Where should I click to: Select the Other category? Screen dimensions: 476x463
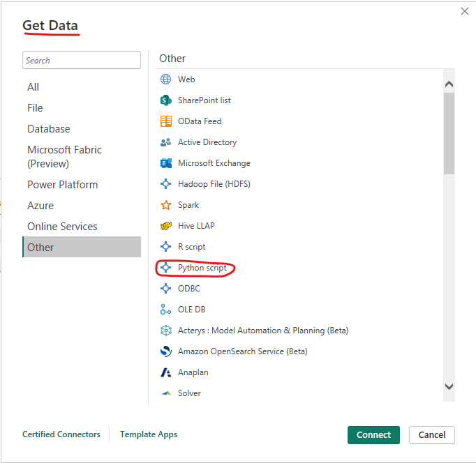point(82,247)
